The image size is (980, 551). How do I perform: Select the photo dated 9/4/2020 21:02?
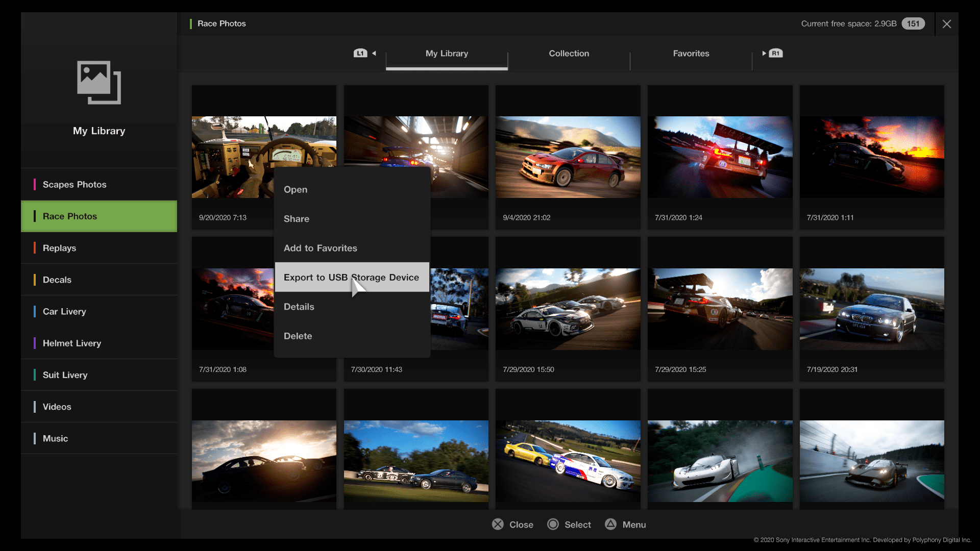click(568, 157)
